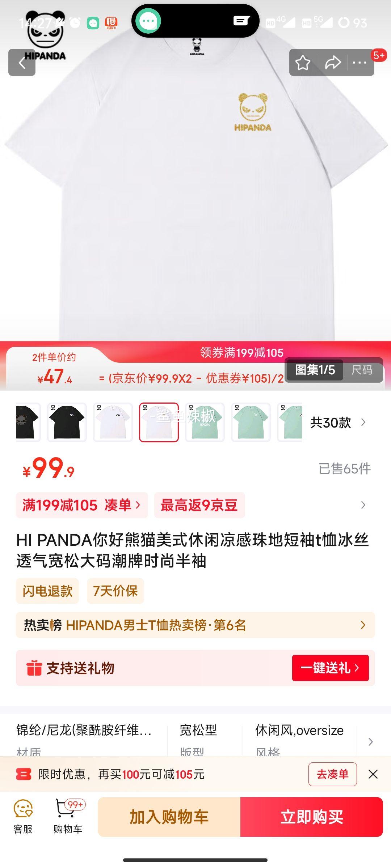Screen dimensions: 391x868
Task: Switch to the 尺码 tab
Action: [362, 370]
